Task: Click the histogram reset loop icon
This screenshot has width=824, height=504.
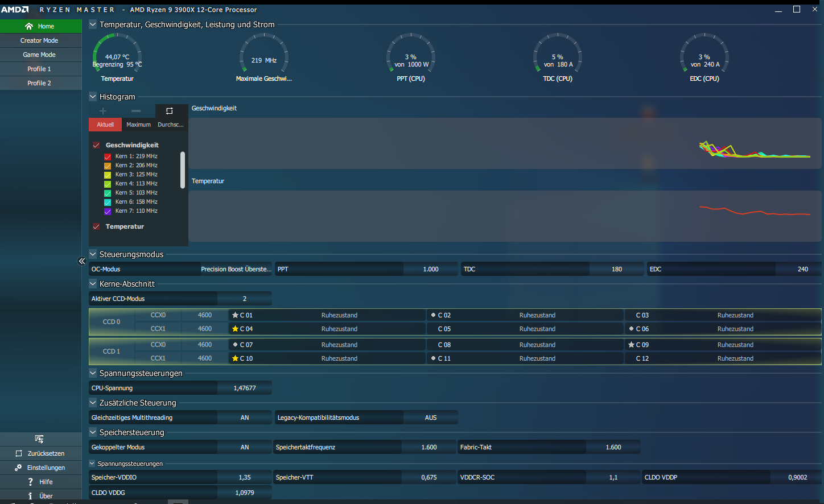Action: click(x=169, y=111)
